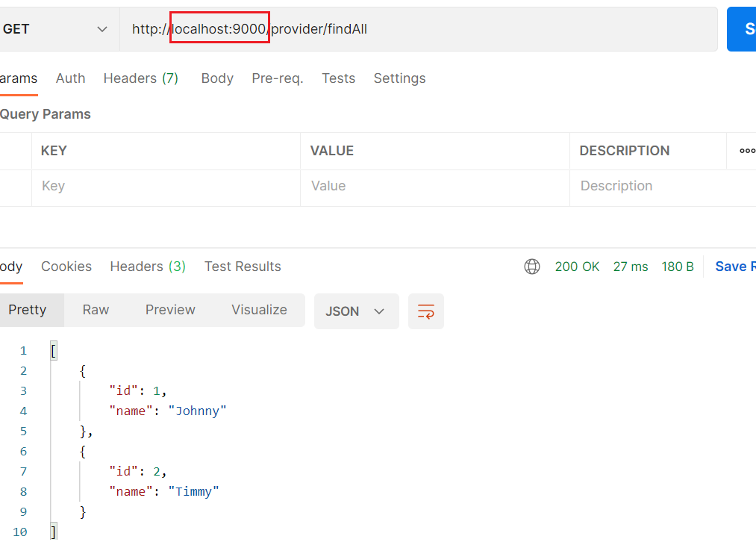Click the KEY column header
The image size is (756, 545).
[x=54, y=151]
